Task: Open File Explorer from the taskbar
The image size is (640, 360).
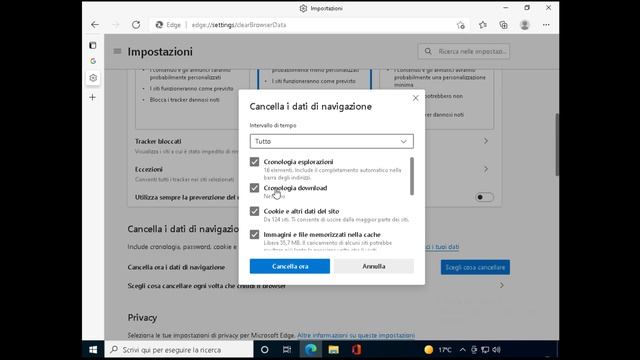Action: [x=333, y=350]
